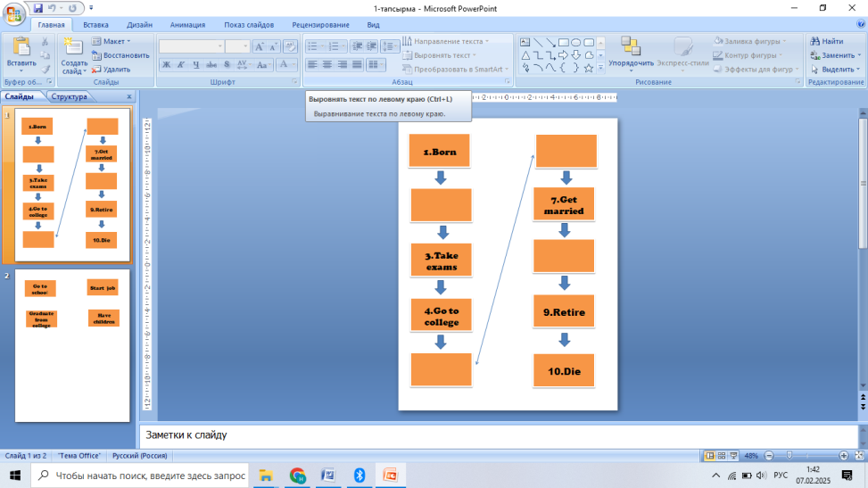Click the Заменить replace button
868x488 pixels.
(836, 55)
